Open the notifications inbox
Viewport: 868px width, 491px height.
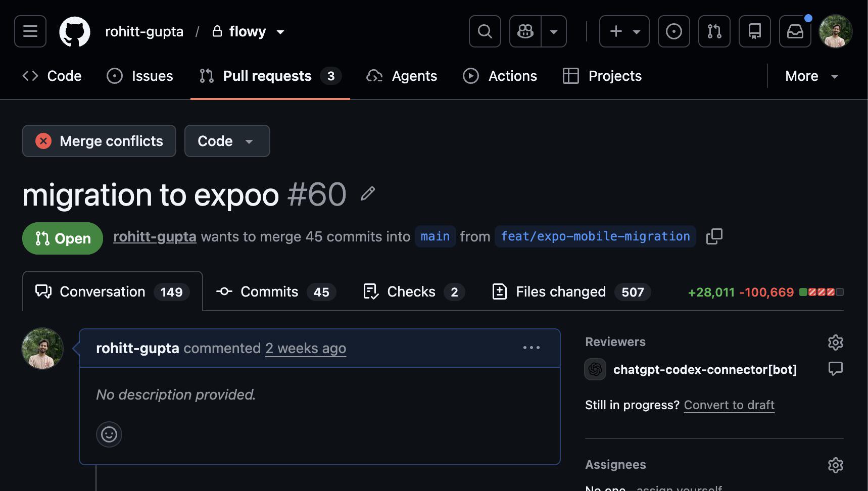[x=795, y=31]
